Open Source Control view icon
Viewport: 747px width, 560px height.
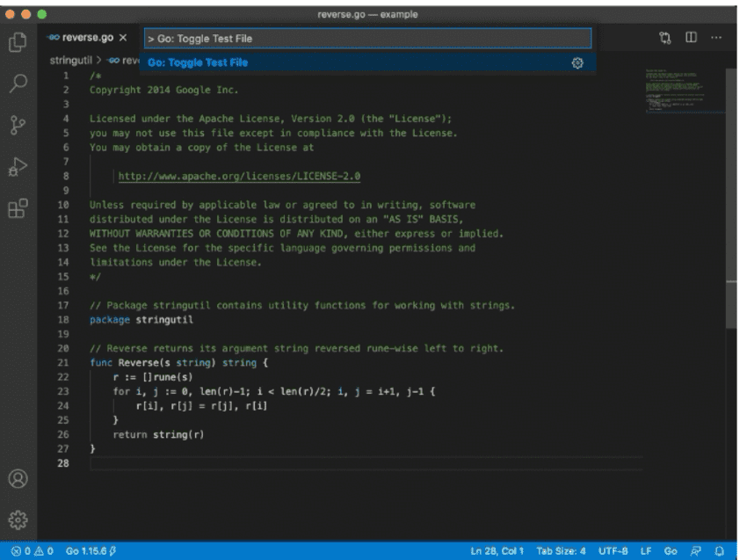coord(18,125)
